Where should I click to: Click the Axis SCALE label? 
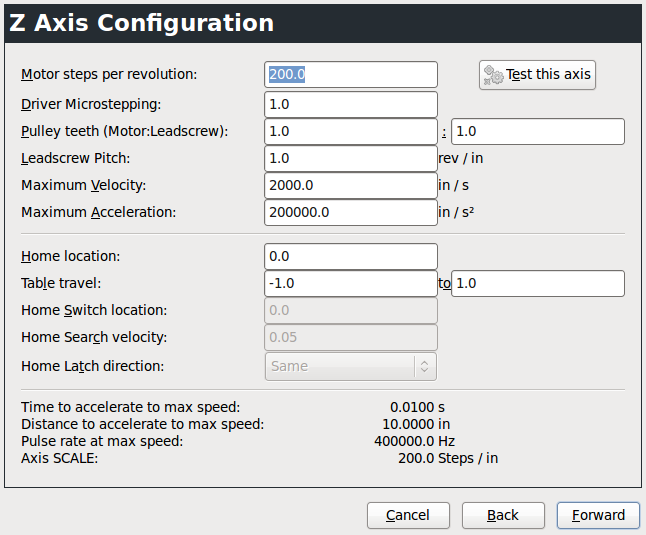60,458
